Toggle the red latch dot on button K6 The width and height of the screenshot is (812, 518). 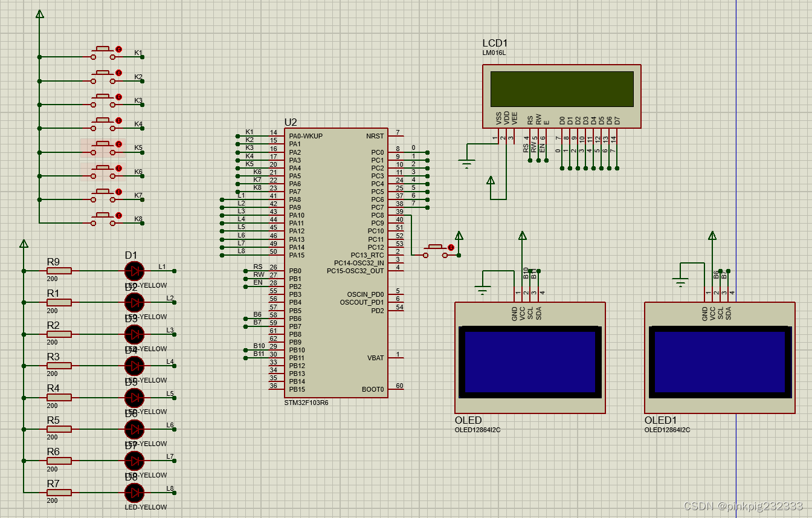pyautogui.click(x=119, y=168)
